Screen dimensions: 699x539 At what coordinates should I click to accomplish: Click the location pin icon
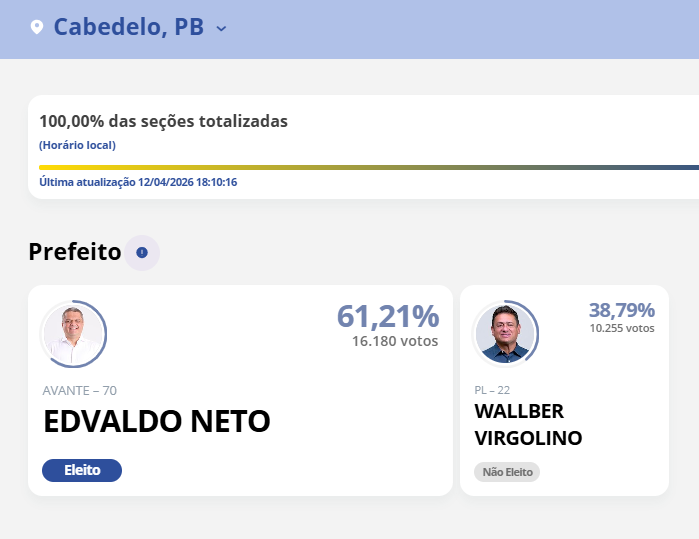[37, 27]
